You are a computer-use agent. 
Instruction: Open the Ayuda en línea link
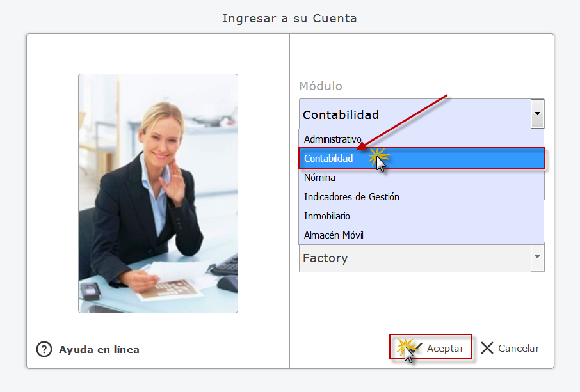99,350
